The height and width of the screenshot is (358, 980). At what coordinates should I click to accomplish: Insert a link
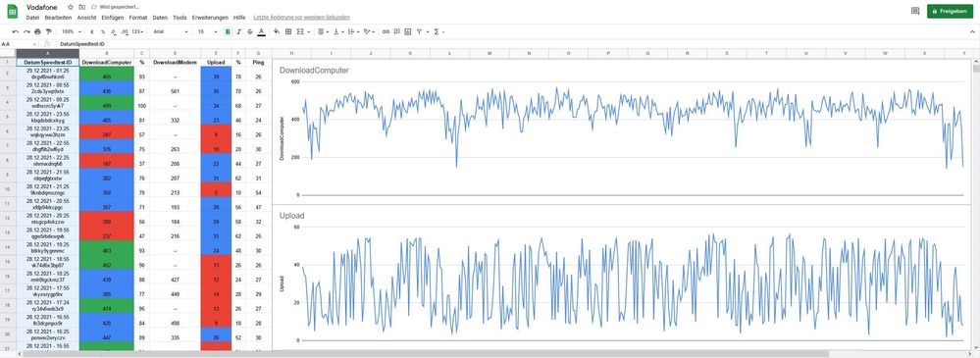(x=386, y=31)
